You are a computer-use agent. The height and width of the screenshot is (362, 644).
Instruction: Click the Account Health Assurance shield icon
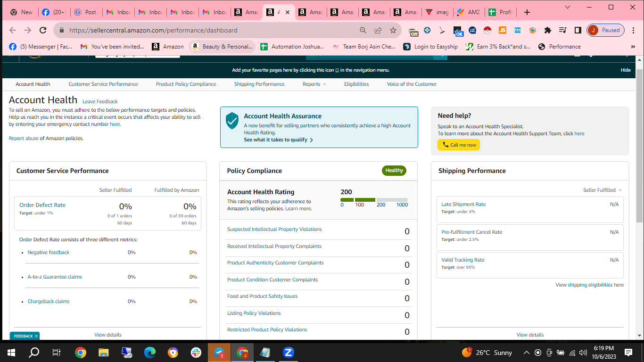coord(232,121)
